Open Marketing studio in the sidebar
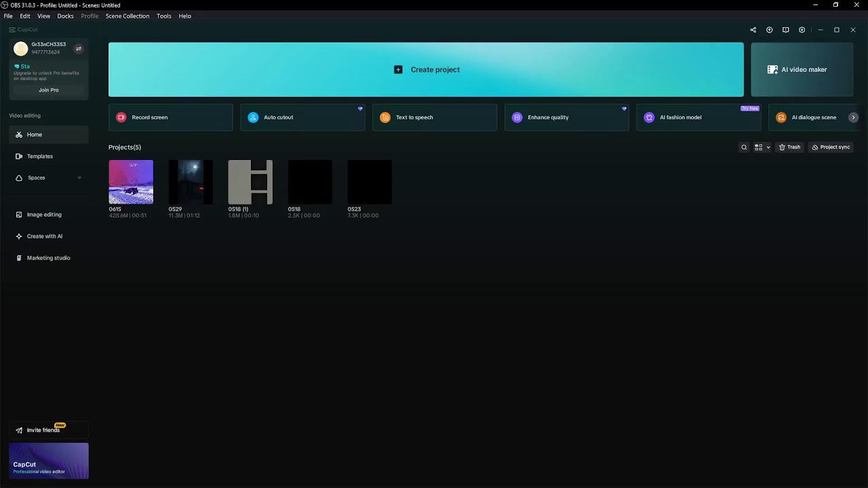 (49, 258)
